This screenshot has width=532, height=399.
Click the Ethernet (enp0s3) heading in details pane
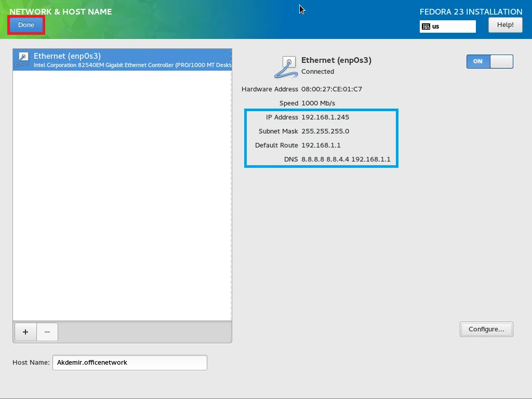tap(336, 60)
